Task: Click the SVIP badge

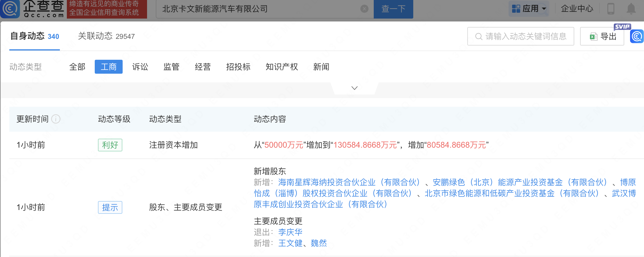Action: coord(622,27)
